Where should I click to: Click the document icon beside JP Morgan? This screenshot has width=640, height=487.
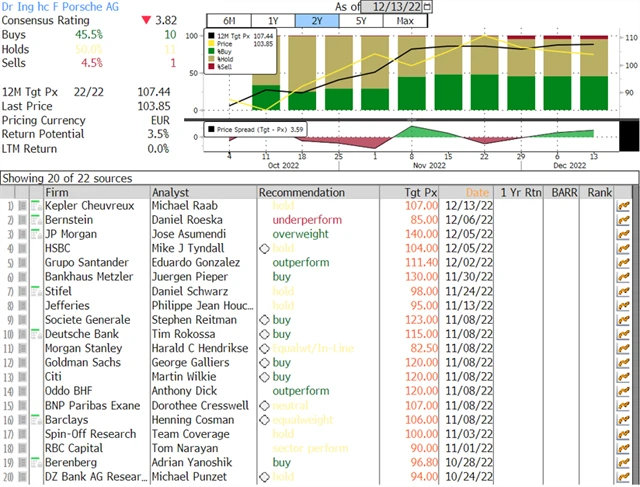click(x=36, y=234)
